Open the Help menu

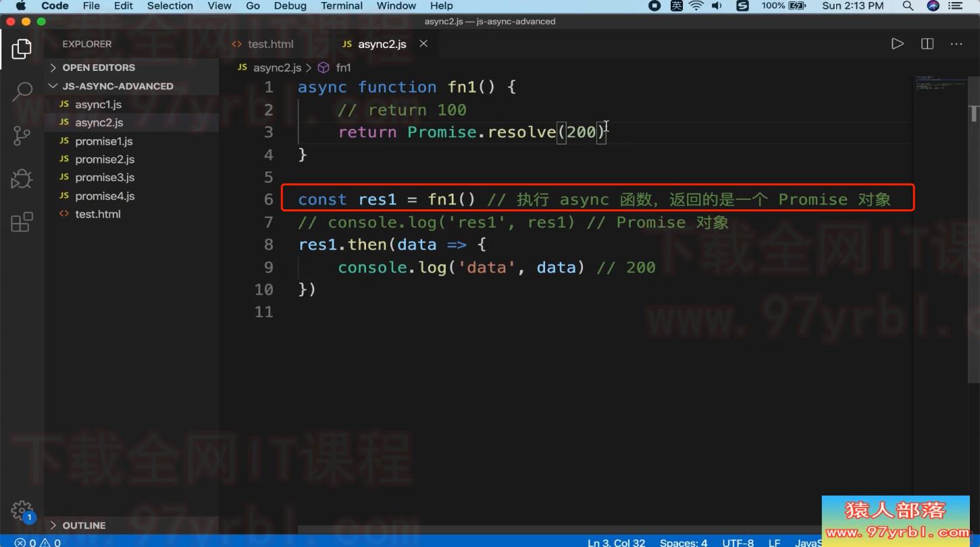point(442,6)
